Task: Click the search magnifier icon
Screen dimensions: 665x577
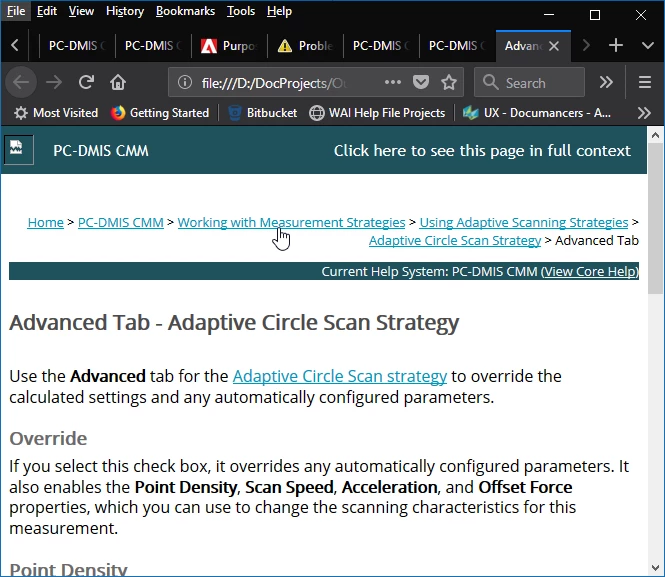Action: (x=491, y=82)
